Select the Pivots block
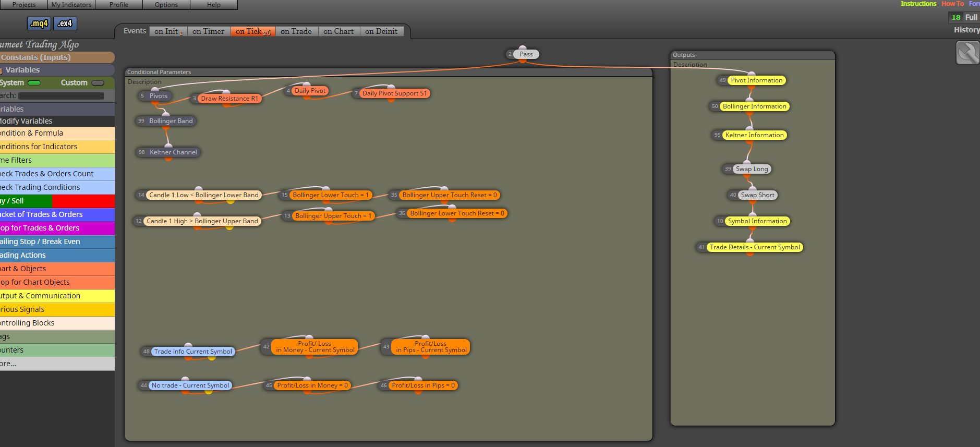This screenshot has height=447, width=980. pos(159,96)
